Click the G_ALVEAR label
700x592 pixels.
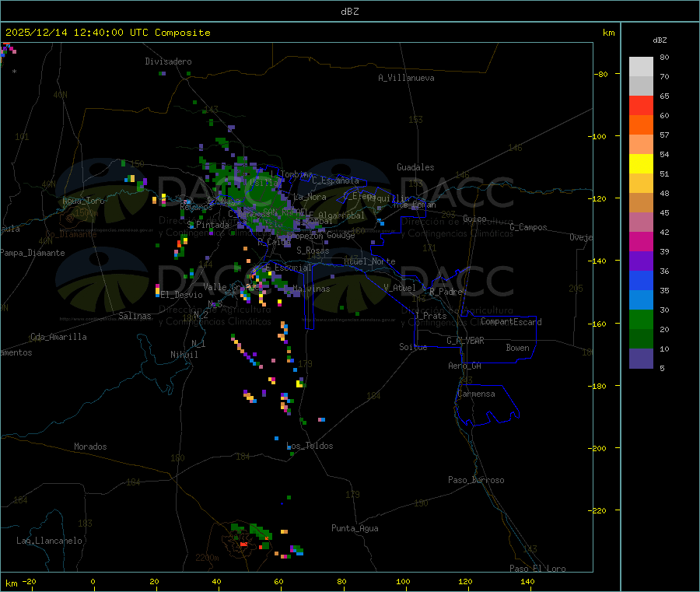coord(465,341)
